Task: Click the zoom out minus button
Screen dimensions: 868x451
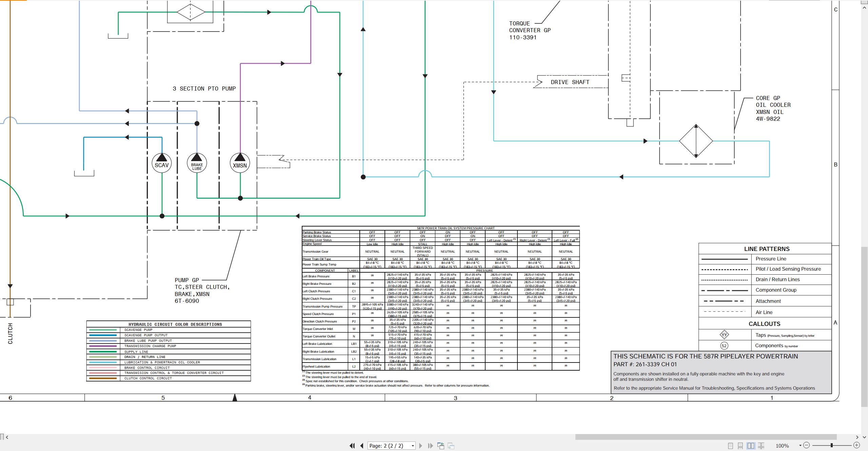Action: [x=807, y=445]
